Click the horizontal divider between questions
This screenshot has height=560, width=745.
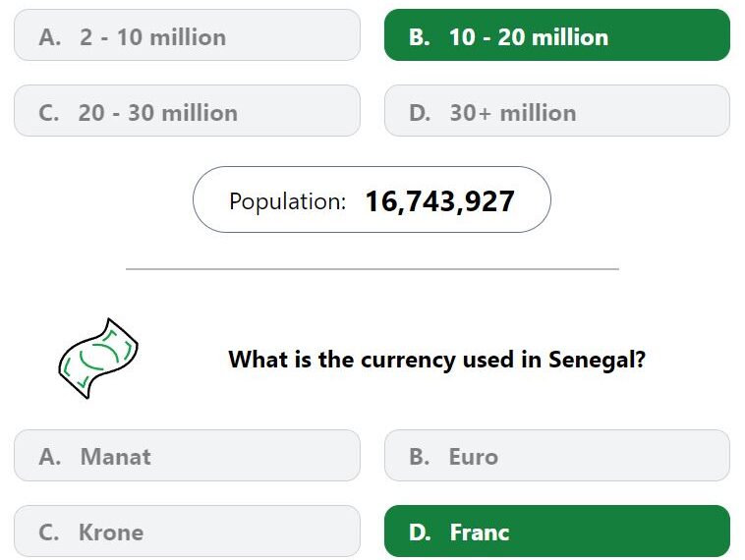point(372,269)
